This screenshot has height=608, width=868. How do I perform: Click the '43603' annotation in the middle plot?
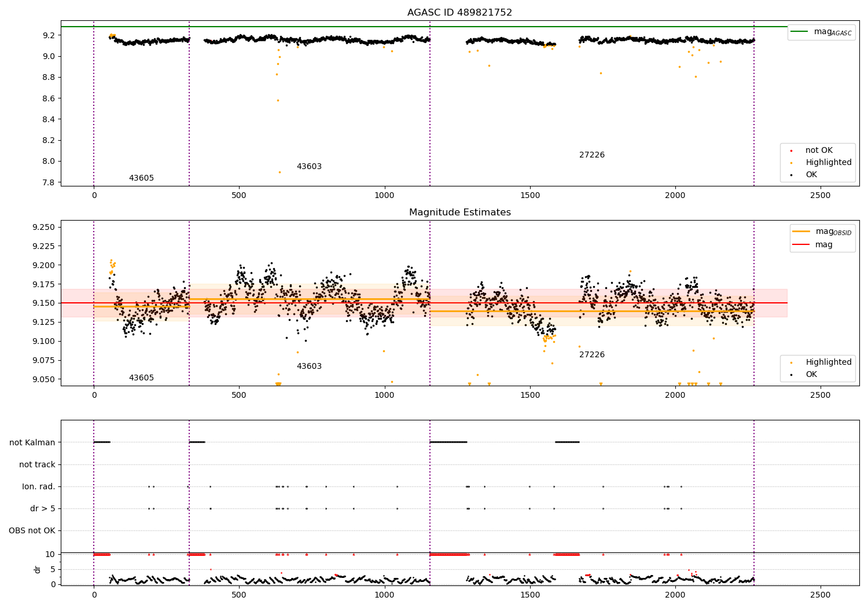pos(309,367)
